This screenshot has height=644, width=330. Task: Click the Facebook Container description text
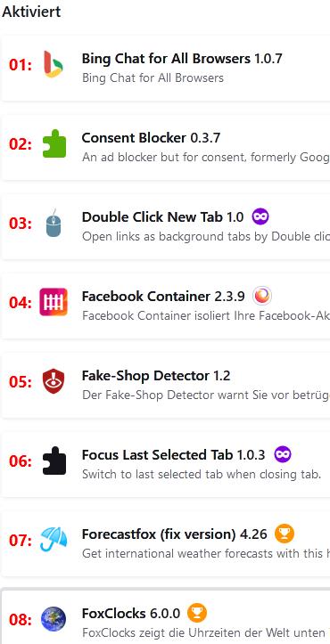[x=206, y=316]
